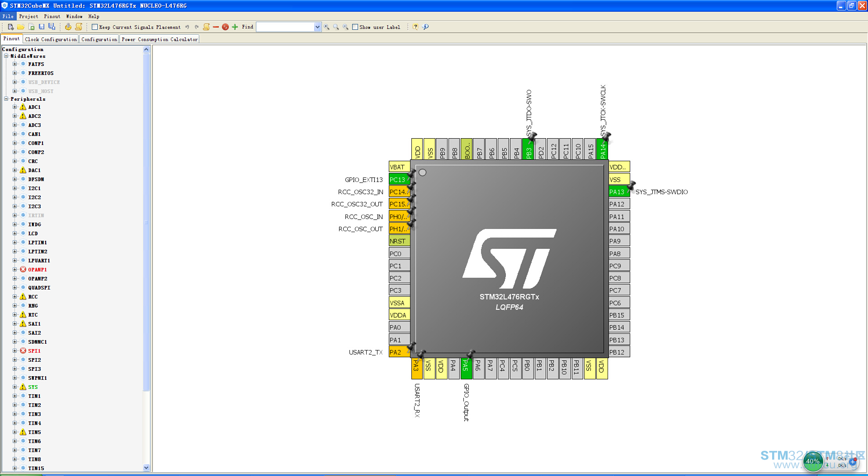Open the Help menu
This screenshot has width=868, height=476.
pos(94,16)
